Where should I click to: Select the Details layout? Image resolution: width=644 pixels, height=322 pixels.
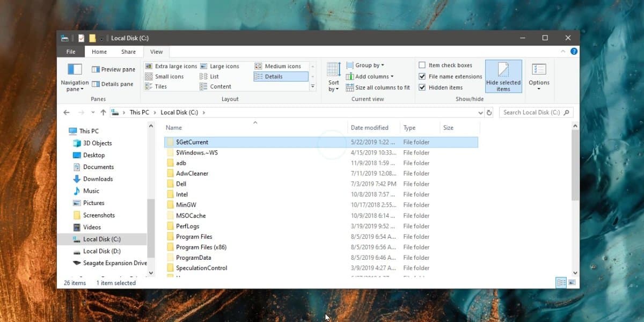click(x=280, y=77)
